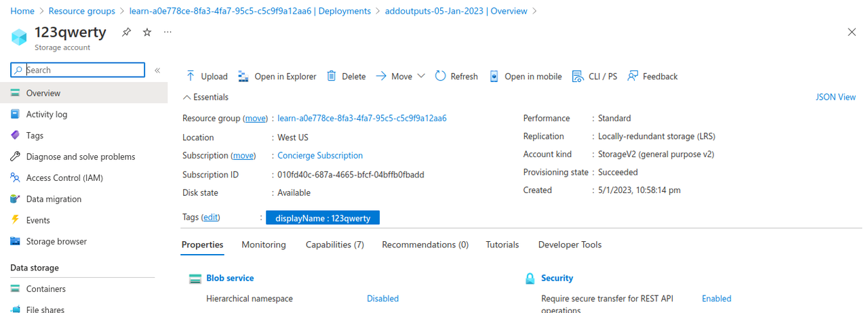Viewport: 868px width, 313px height.
Task: Open the Blob service heading link
Action: point(230,278)
